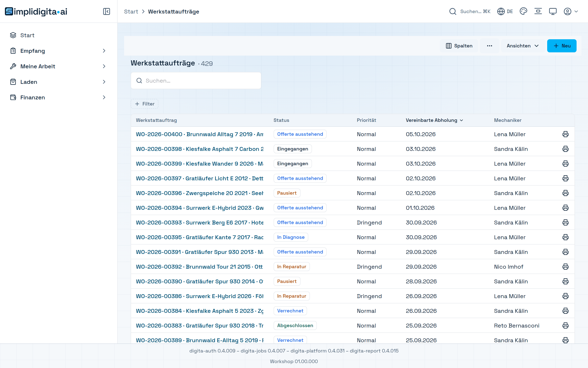
Task: Click the implidigita.ai logo
Action: click(x=36, y=11)
